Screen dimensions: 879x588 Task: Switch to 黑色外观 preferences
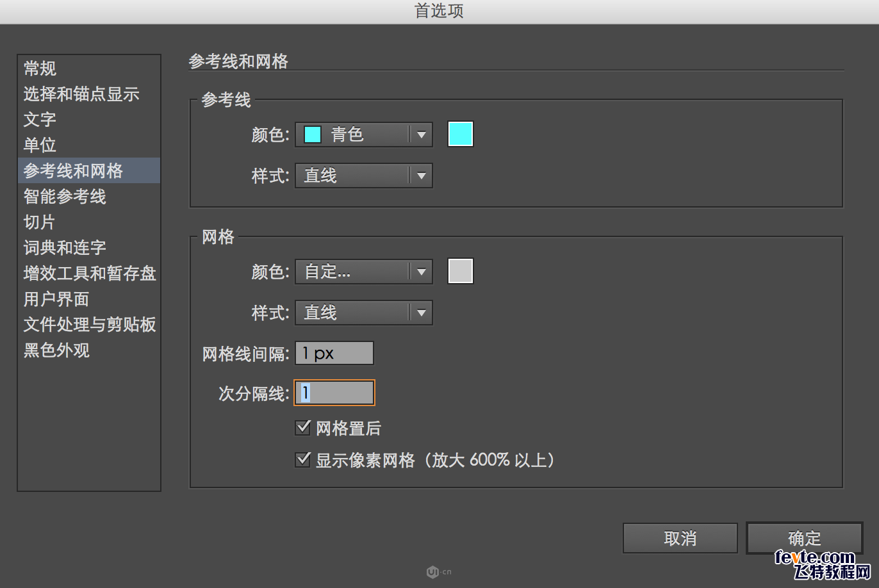56,350
